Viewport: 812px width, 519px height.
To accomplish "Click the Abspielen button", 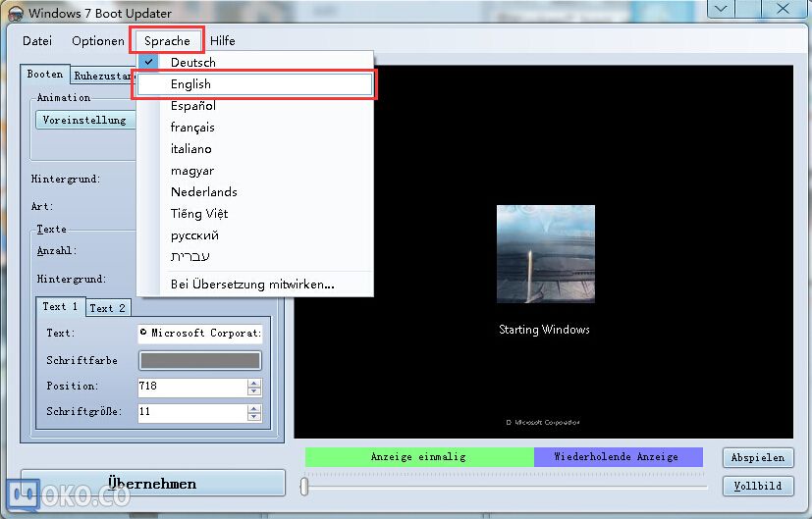I will tap(758, 458).
